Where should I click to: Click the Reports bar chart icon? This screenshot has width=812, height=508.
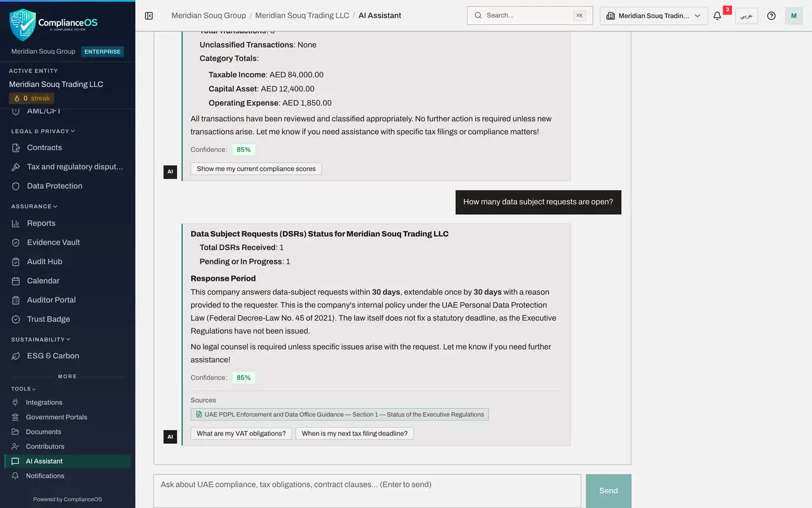(x=16, y=224)
